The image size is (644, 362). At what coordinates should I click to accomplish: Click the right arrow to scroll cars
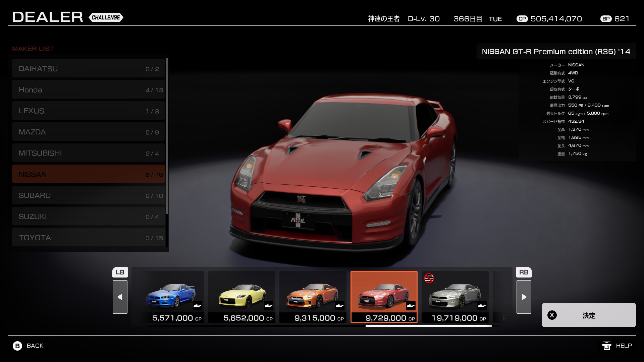tap(524, 297)
